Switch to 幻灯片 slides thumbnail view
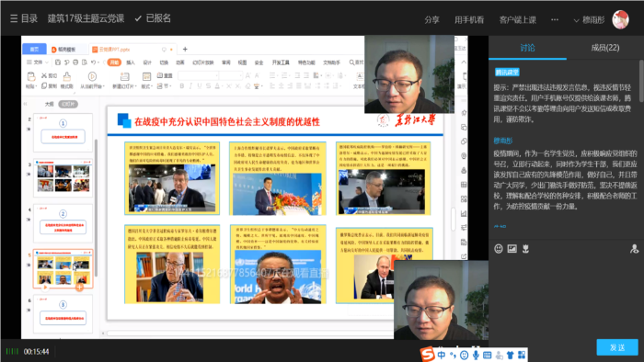644x362 pixels. coord(68,104)
